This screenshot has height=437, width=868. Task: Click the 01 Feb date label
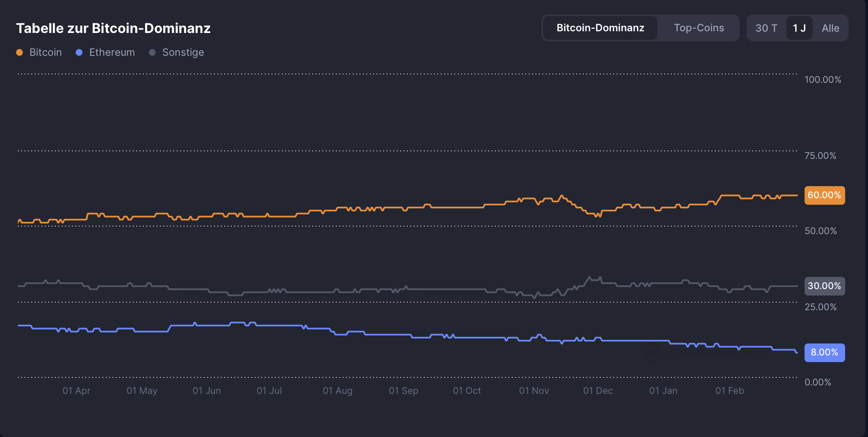[x=730, y=391]
